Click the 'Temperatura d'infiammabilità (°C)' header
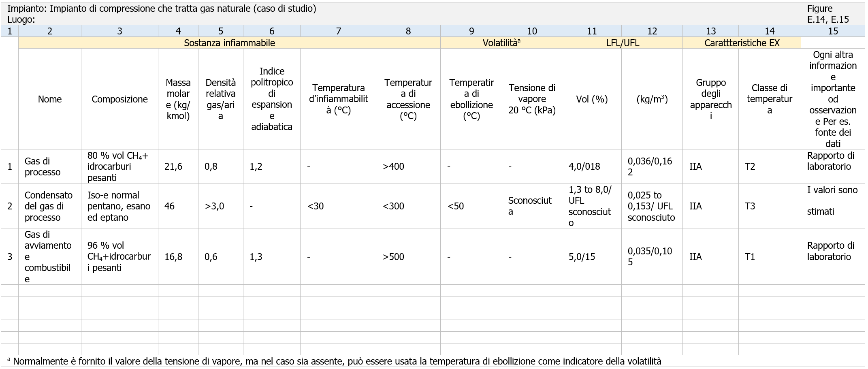Image resolution: width=868 pixels, height=369 pixels. coord(338,99)
